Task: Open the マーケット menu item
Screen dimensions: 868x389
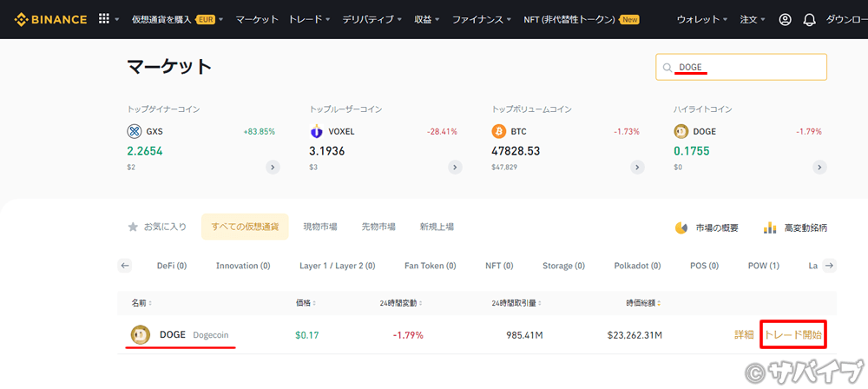Action: 257,19
